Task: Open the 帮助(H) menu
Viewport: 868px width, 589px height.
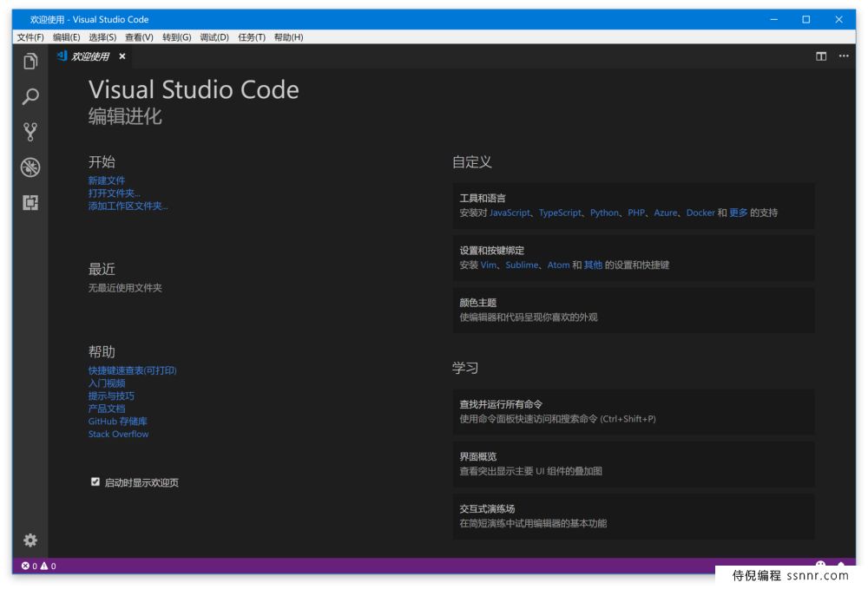Action: coord(288,37)
